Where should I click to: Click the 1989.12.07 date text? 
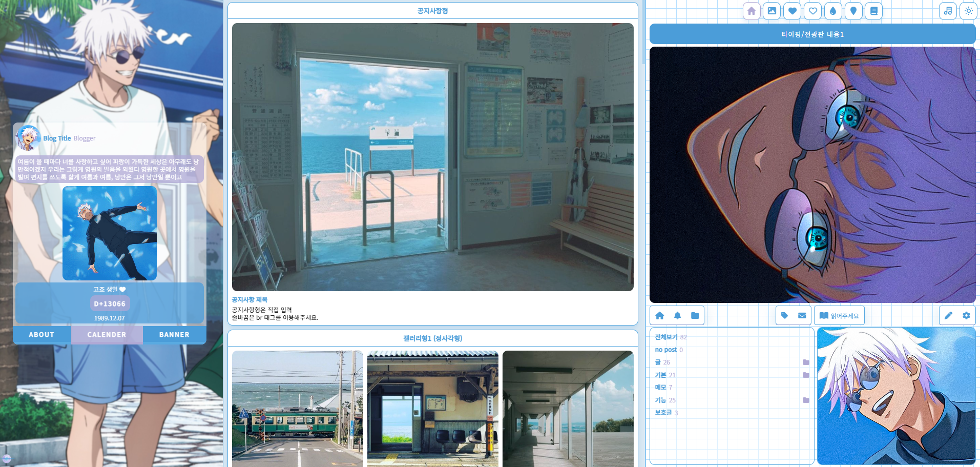tap(110, 318)
